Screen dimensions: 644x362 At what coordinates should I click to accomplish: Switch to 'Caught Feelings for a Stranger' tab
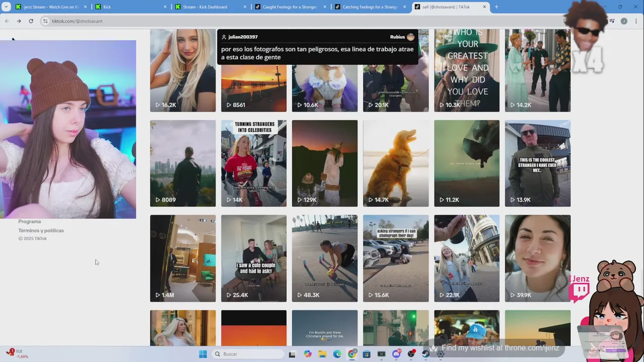click(x=290, y=7)
